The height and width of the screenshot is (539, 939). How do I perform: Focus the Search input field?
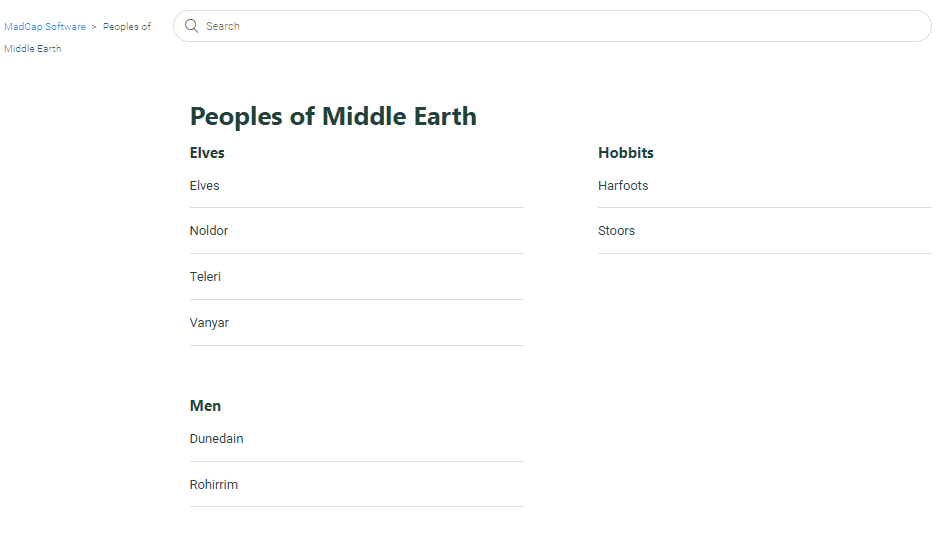[552, 26]
